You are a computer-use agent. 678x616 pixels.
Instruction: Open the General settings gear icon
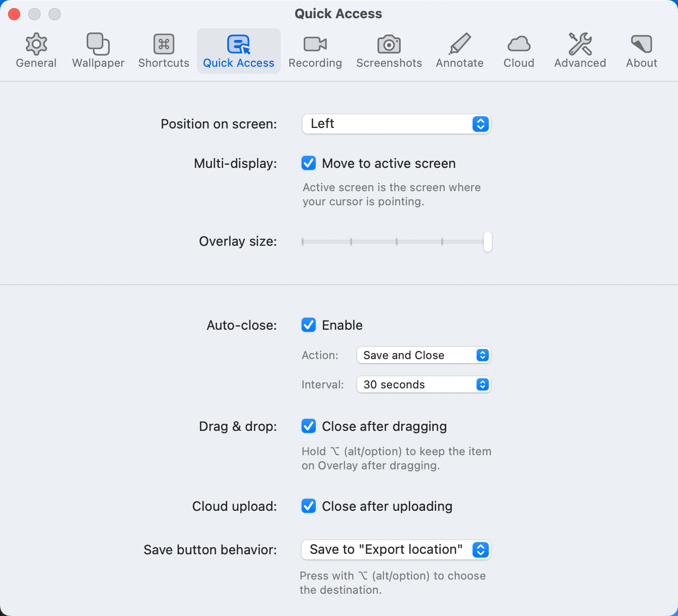tap(36, 45)
